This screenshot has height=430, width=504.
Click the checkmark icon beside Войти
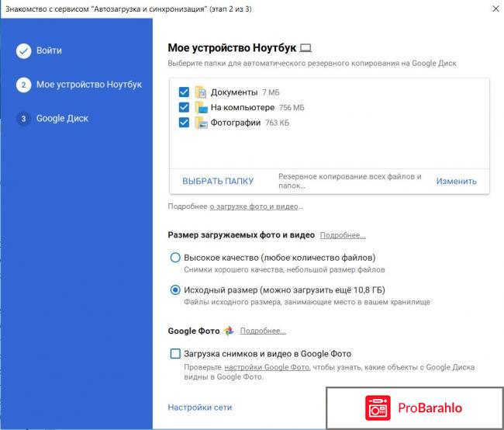click(23, 51)
